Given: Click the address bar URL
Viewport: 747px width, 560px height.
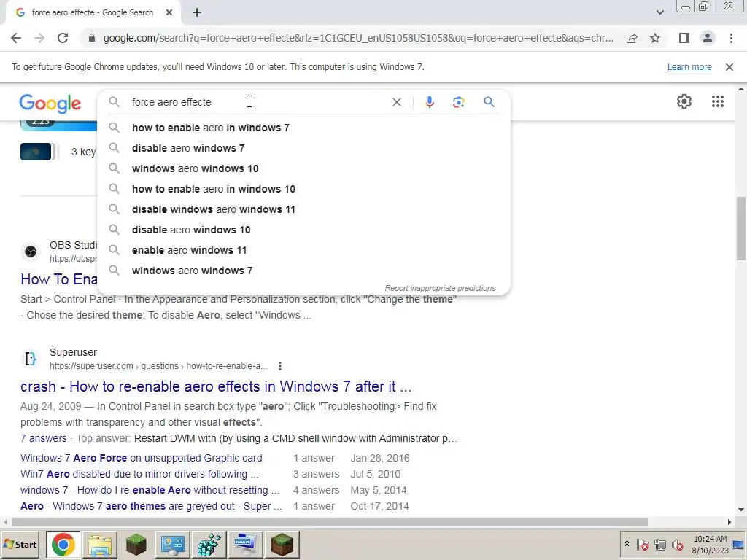Looking at the screenshot, I should 358,38.
